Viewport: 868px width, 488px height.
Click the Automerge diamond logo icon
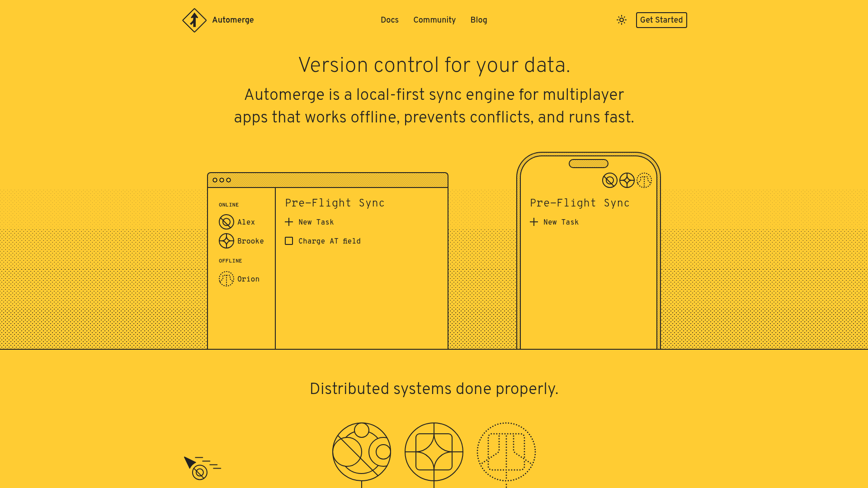pos(194,20)
